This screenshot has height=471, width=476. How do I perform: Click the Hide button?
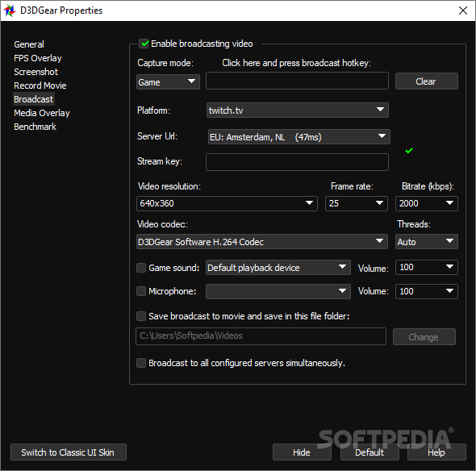(x=302, y=452)
